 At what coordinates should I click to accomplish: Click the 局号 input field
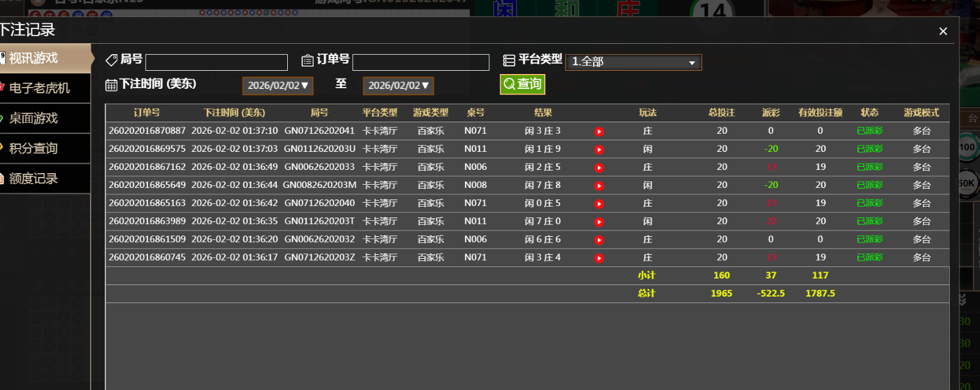[x=216, y=62]
